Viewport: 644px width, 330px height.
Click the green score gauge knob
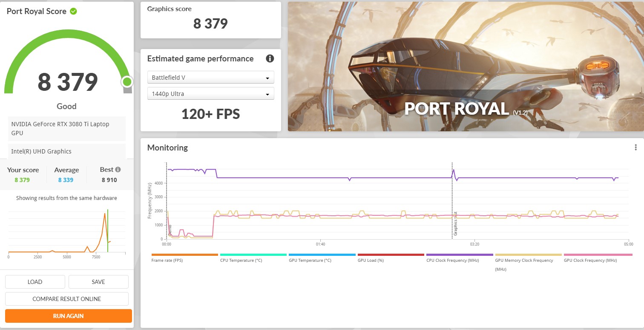tap(126, 82)
